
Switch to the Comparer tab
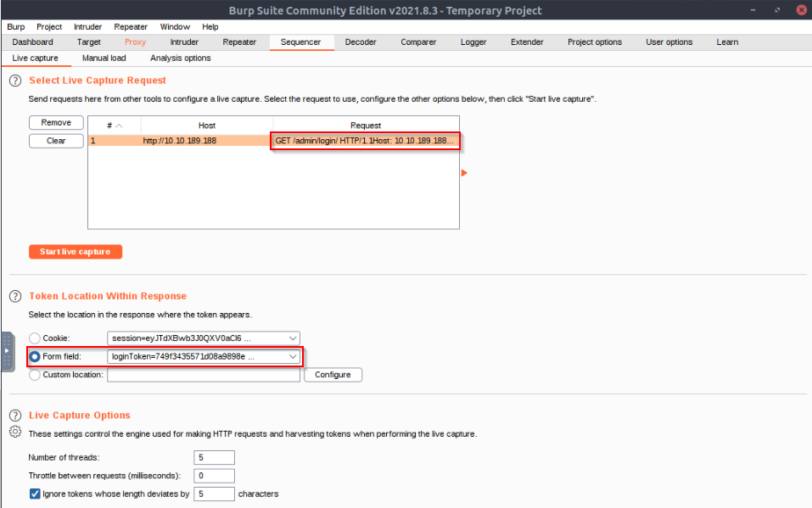click(418, 42)
